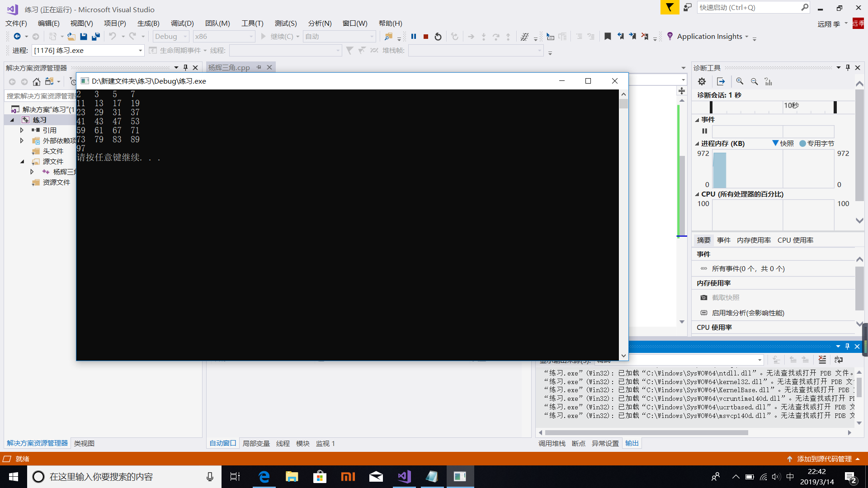Open the process [1176] 练习.exe dropdown

pyautogui.click(x=140, y=51)
